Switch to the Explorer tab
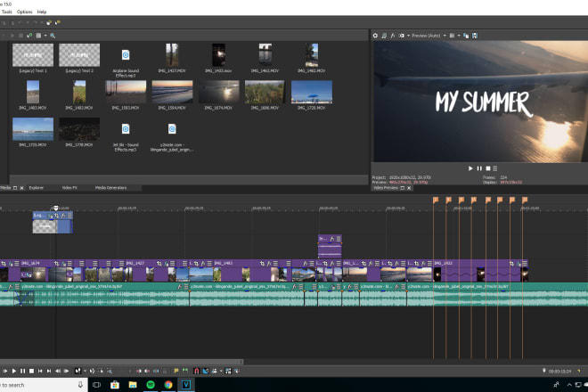The width and height of the screenshot is (588, 392). (x=37, y=188)
